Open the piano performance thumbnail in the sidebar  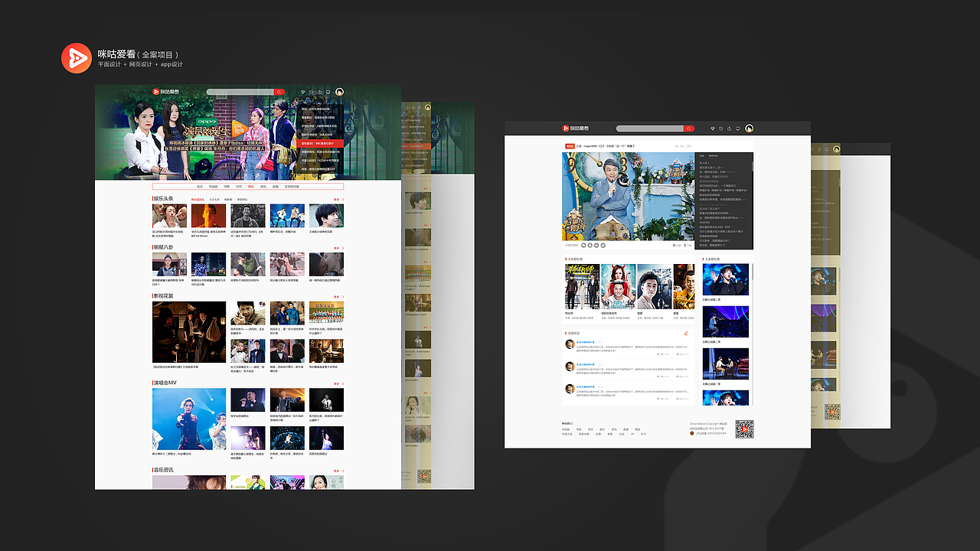(x=726, y=322)
